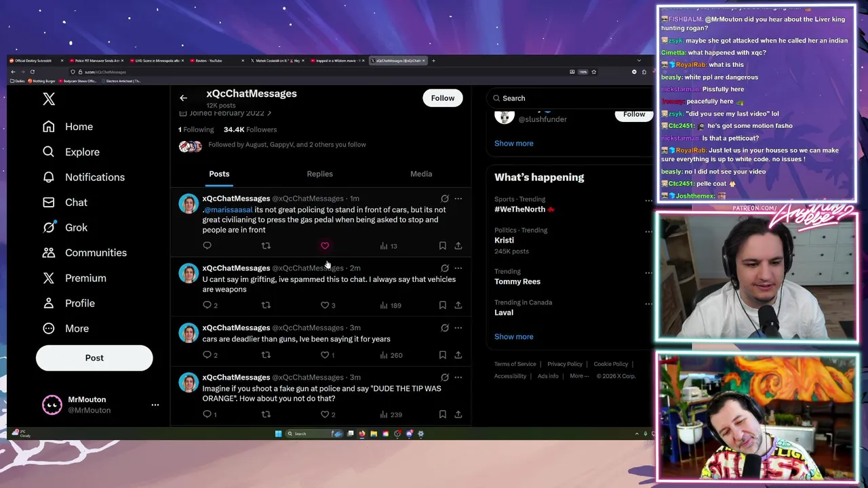Bookmark the 'TIP WAS ORANGE' post
Viewport: 868px width, 488px height.
442,414
